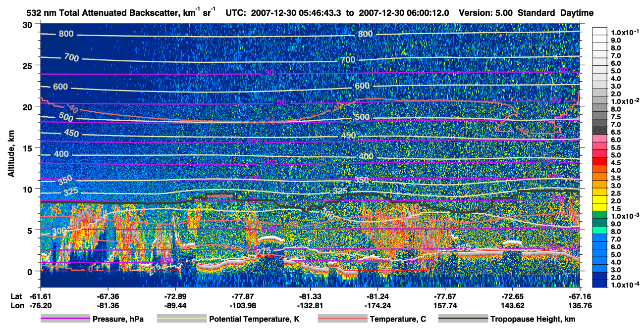This screenshot has width=644, height=330.
Task: Click the longitude value '143.62'
Action: coord(512,305)
